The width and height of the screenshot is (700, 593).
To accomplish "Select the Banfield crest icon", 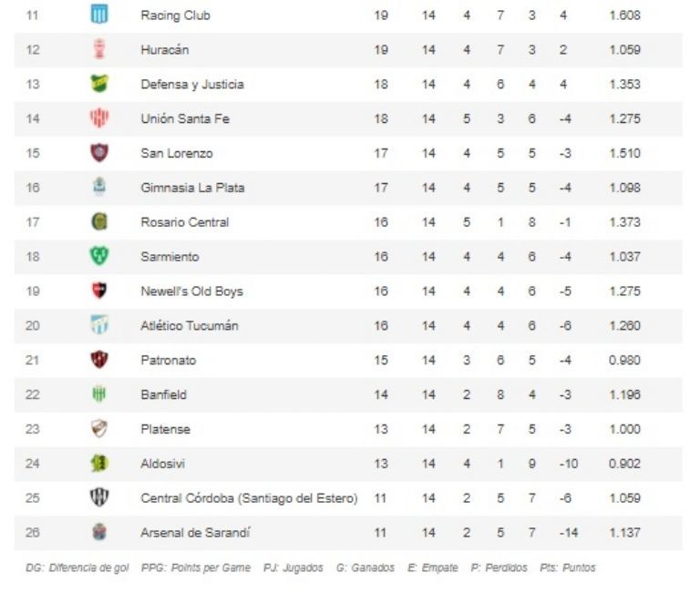I will click(99, 394).
